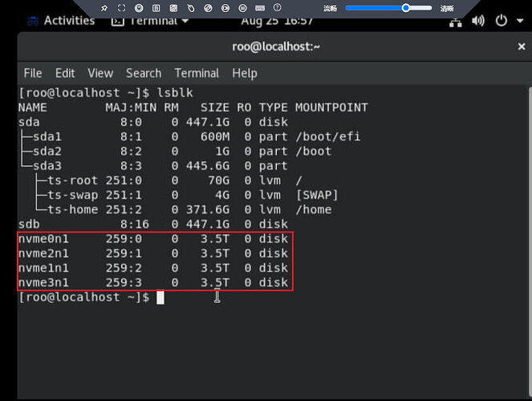Open the virtual keyboard icon
The image size is (532, 401).
[259, 8]
